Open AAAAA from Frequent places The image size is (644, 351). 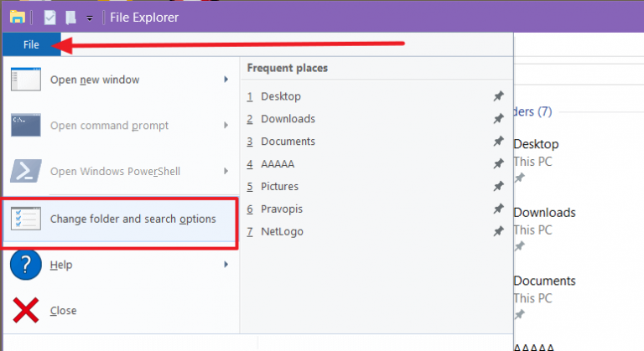(278, 164)
